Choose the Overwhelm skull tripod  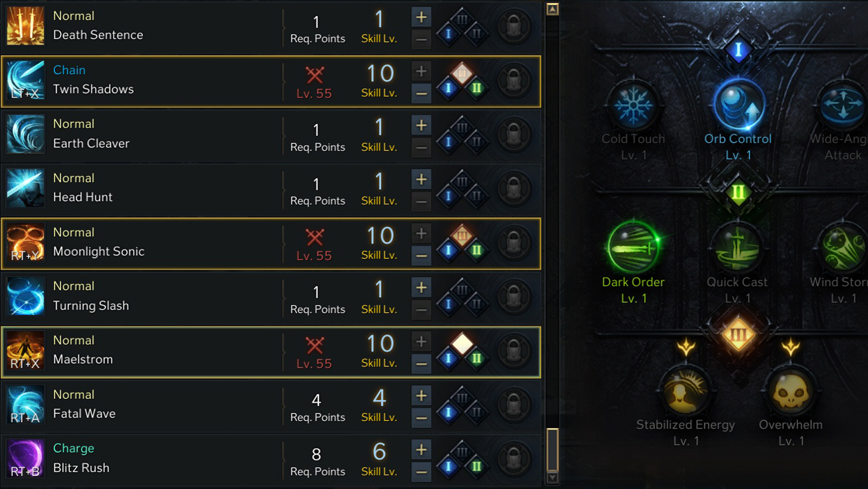(791, 392)
